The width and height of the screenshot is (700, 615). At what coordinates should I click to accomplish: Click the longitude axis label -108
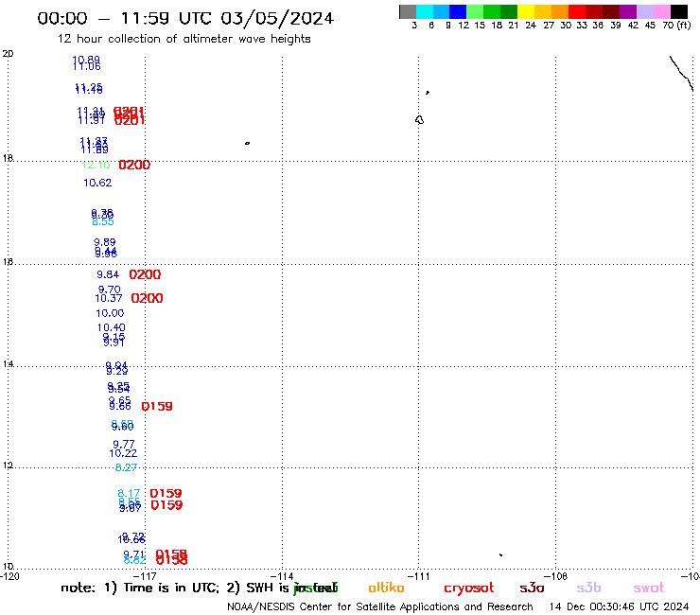tap(557, 576)
